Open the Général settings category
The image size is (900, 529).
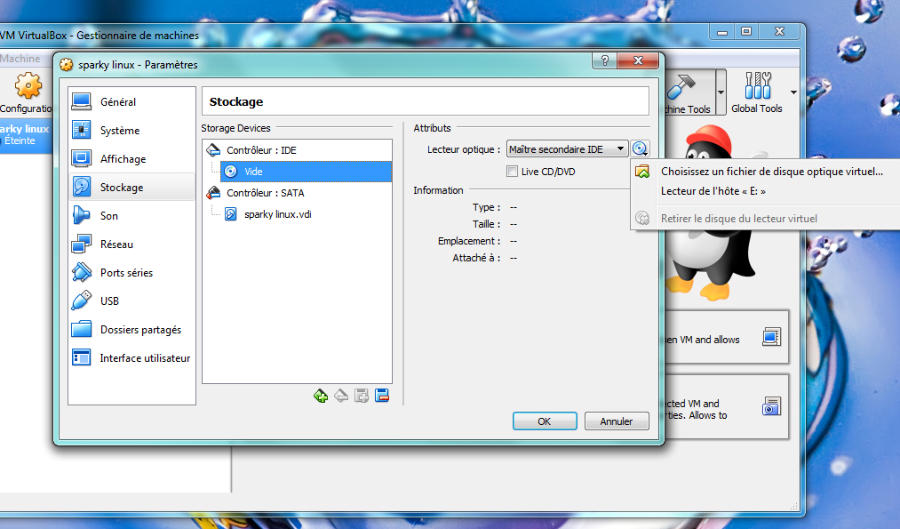point(131,102)
